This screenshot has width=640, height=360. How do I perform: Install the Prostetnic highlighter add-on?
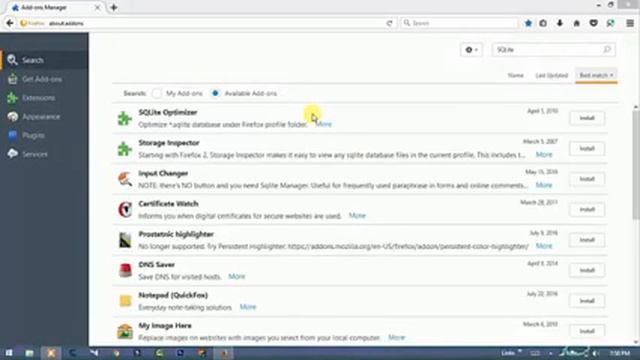pos(587,240)
